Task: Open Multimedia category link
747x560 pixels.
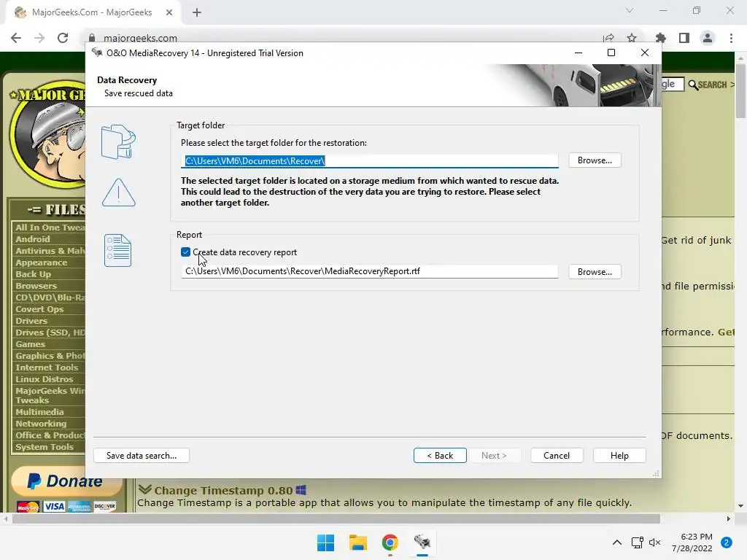Action: [x=39, y=412]
